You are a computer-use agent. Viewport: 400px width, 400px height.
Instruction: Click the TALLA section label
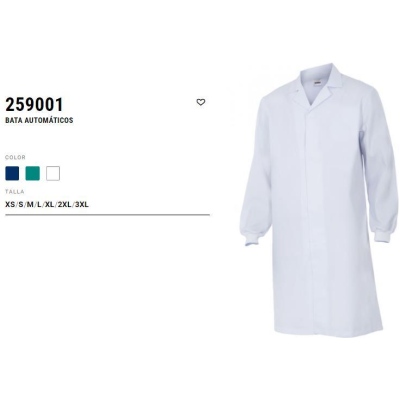15,192
